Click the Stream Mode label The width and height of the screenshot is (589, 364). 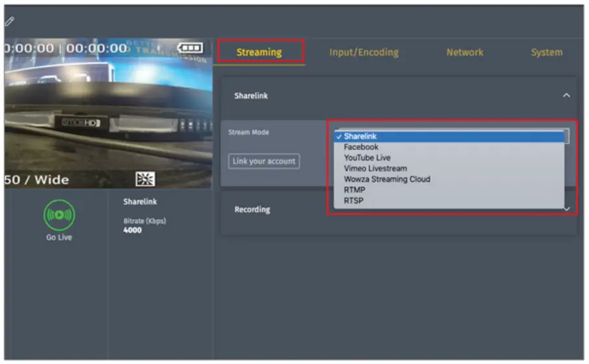(x=248, y=132)
